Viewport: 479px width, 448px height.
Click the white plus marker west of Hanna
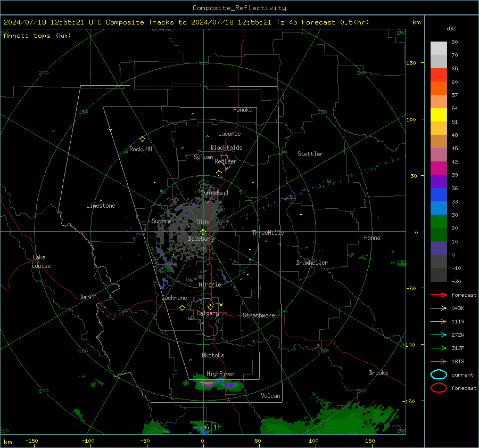point(301,214)
